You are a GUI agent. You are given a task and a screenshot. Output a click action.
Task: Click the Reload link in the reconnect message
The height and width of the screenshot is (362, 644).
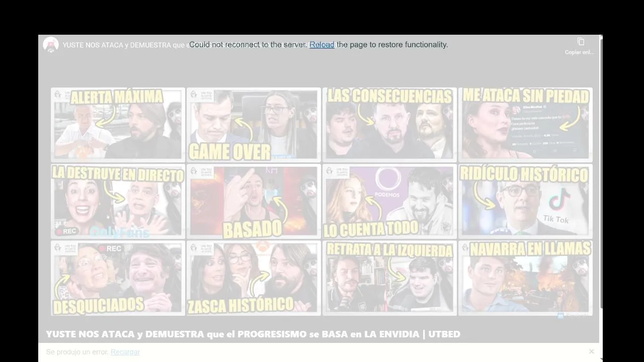(x=322, y=44)
